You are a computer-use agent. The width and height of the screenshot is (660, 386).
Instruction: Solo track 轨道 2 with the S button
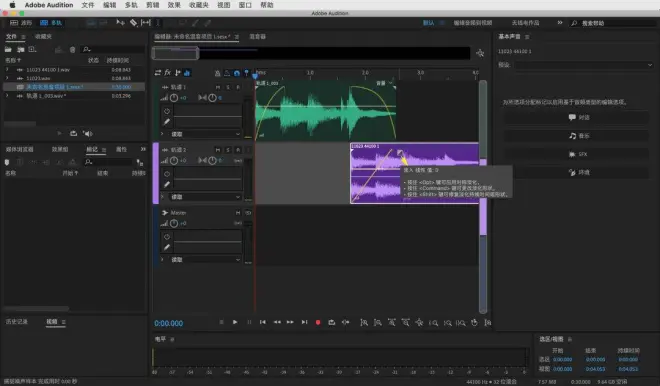(x=228, y=150)
